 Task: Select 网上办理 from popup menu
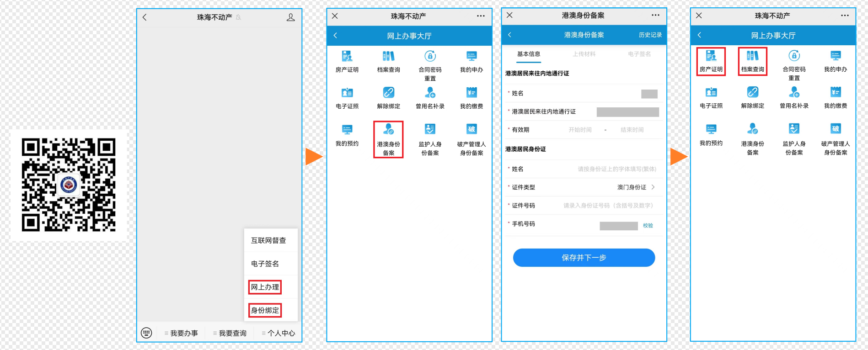(265, 287)
